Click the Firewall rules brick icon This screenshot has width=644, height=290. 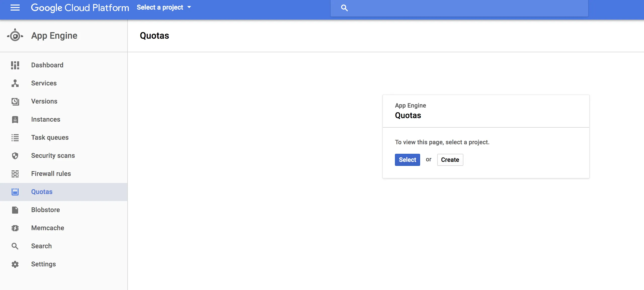pyautogui.click(x=15, y=174)
